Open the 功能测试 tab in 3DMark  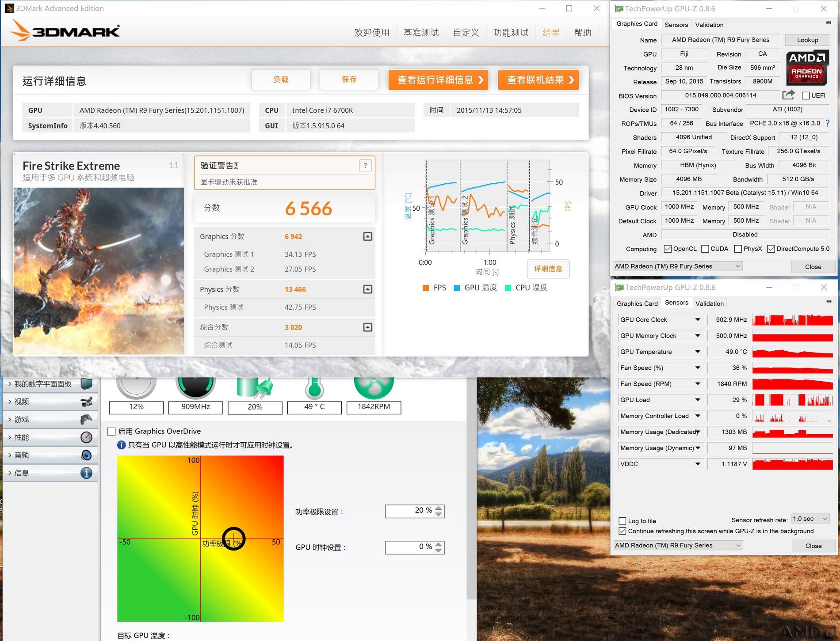point(511,32)
